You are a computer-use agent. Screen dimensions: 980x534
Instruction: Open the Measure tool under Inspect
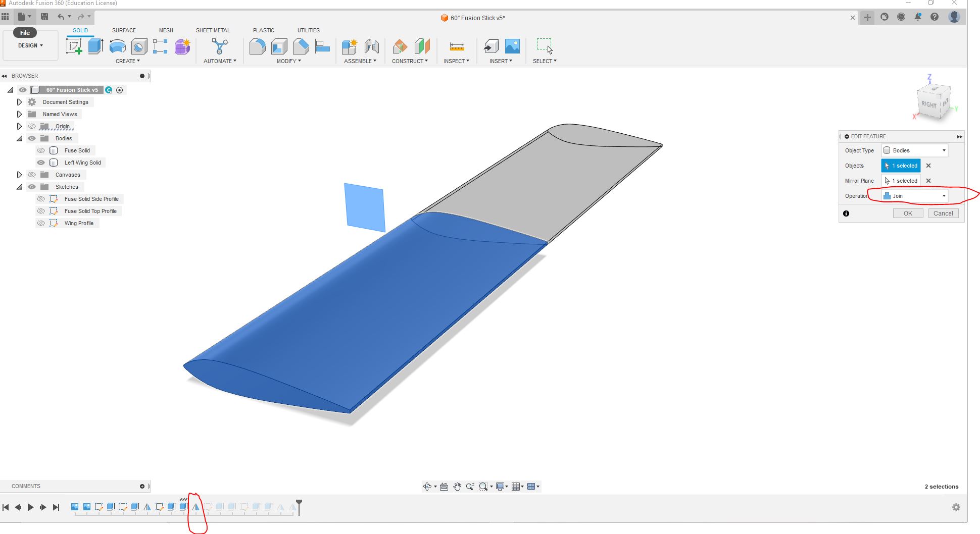[457, 47]
